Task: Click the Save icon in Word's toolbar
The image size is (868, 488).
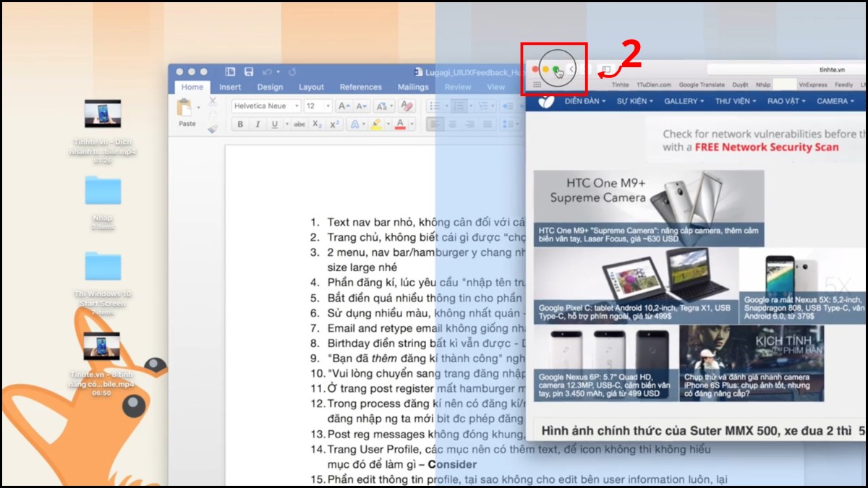Action: click(x=249, y=71)
